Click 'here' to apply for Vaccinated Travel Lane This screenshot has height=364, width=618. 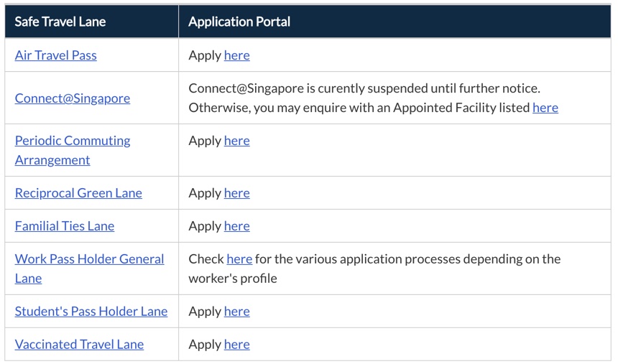tap(236, 345)
